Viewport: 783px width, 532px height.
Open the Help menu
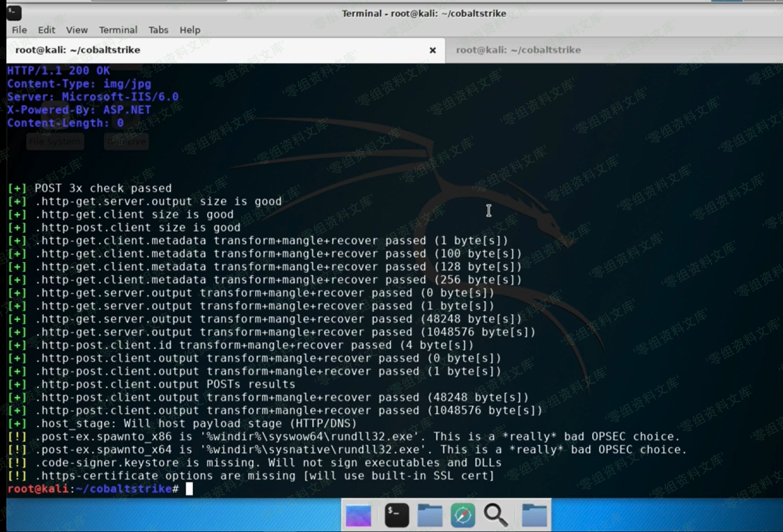[190, 30]
